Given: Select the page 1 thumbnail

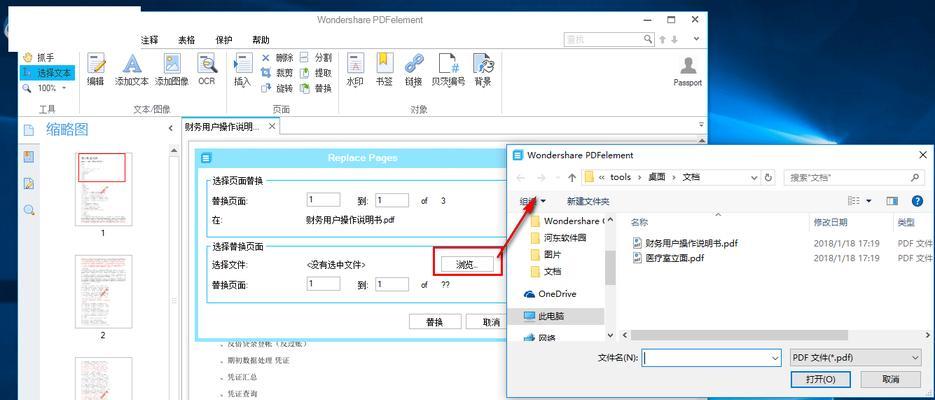Looking at the screenshot, I should coord(103,189).
